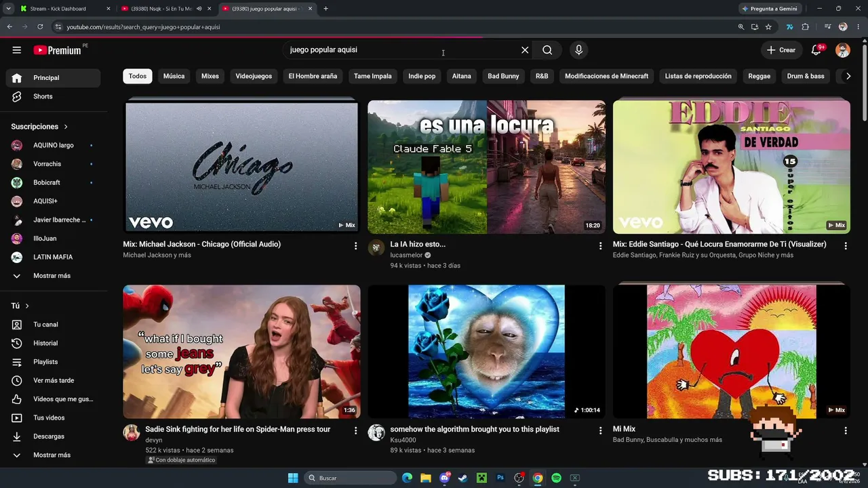868x488 pixels.
Task: Open the Chrome profile avatar
Action: click(x=843, y=27)
